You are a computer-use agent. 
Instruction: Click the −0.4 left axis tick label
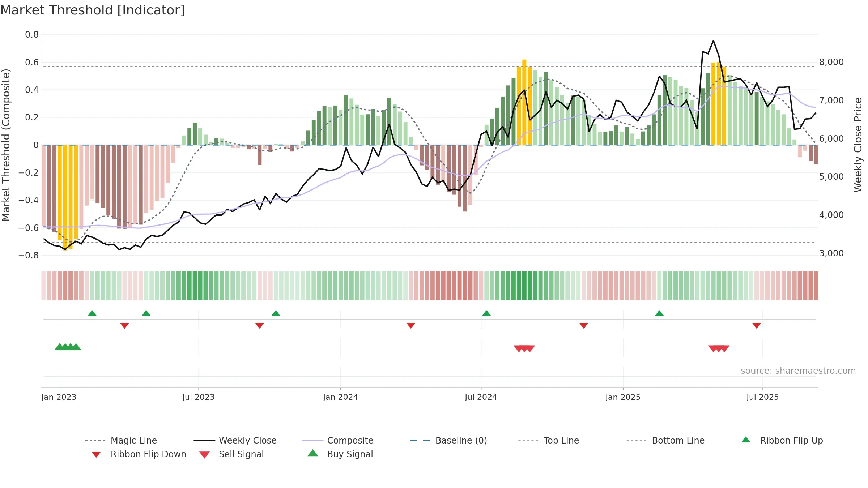point(29,200)
